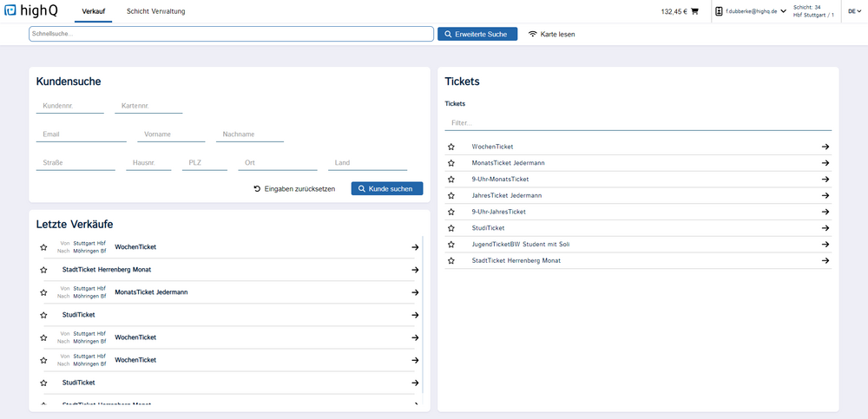Click arrow next to JahresTicket Jedermann
The width and height of the screenshot is (868, 419).
pyautogui.click(x=825, y=195)
